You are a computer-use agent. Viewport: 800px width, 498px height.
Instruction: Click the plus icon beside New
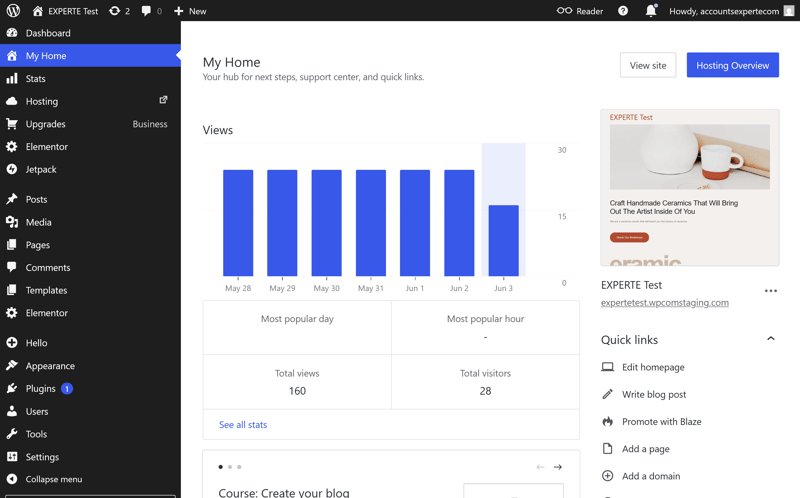click(179, 11)
